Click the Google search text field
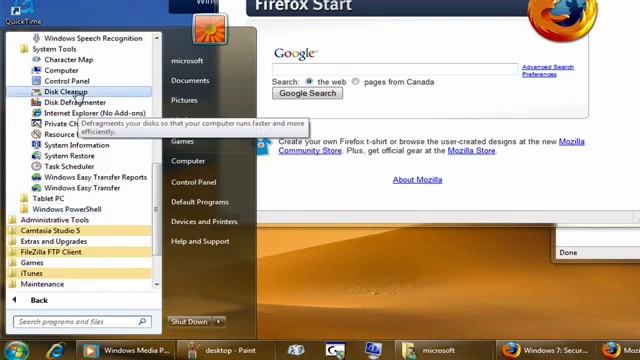This screenshot has height=360, width=640. pos(395,69)
